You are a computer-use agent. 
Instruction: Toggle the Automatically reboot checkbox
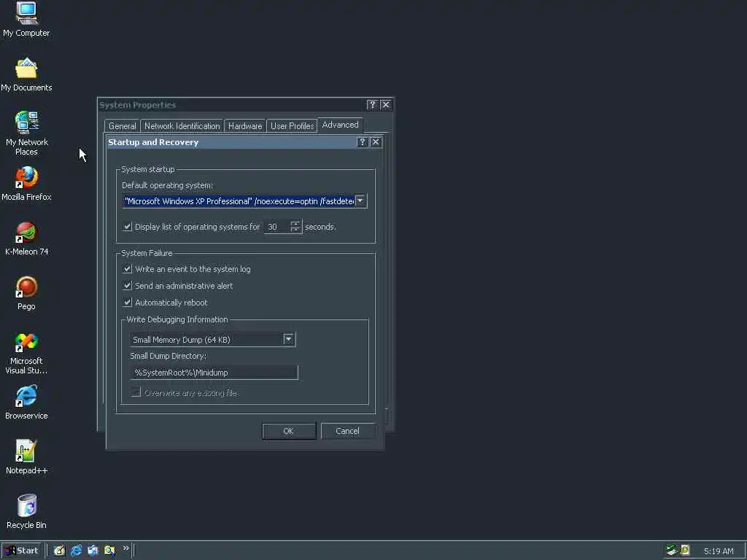tap(128, 303)
